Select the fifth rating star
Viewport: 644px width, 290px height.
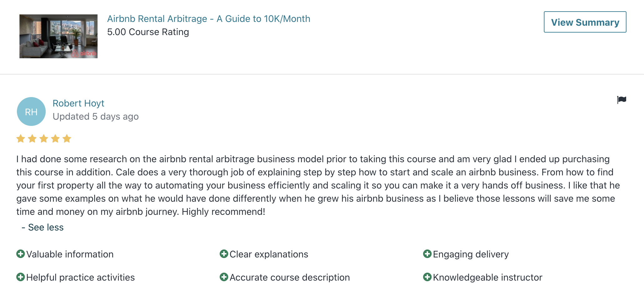(x=67, y=138)
